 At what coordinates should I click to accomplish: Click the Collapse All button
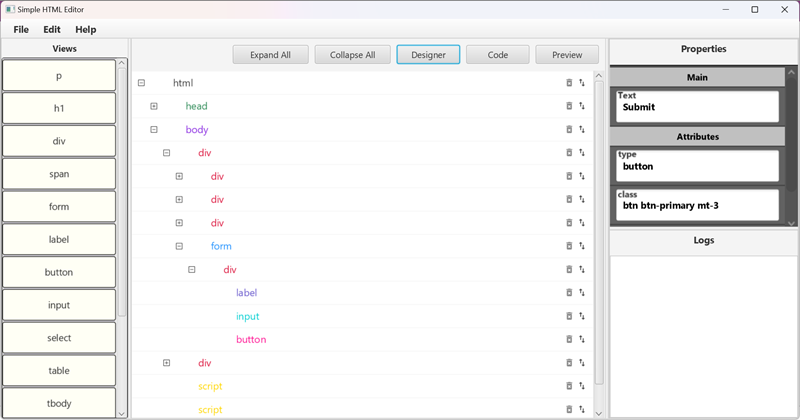[x=353, y=55]
